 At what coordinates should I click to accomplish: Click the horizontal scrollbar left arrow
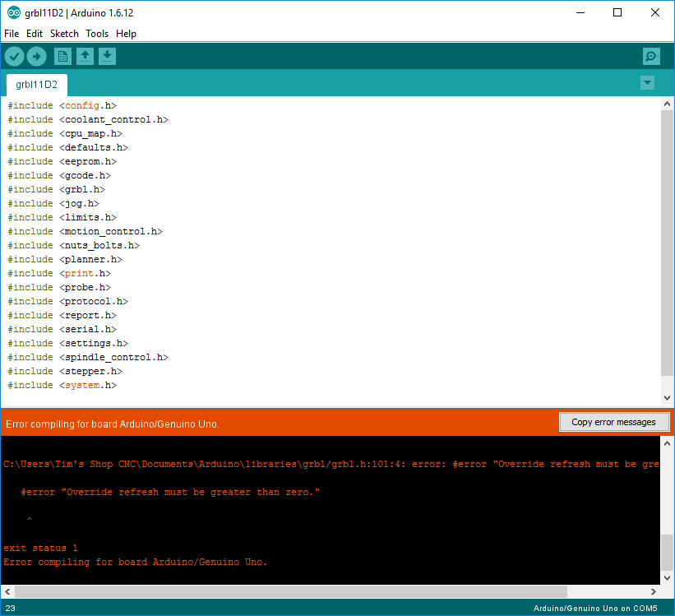pos(7,592)
